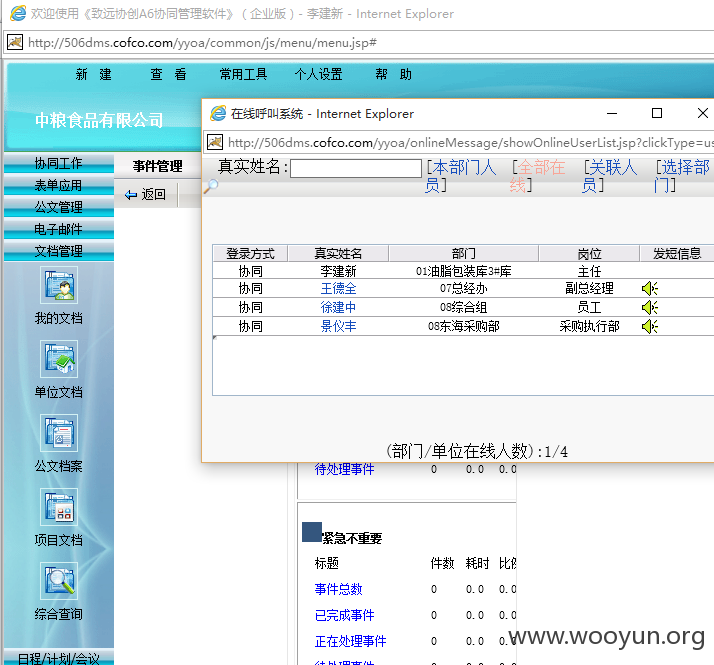Viewport: 714px width, 665px height.
Task: Select the 公文管理 sidebar section
Action: coord(59,207)
